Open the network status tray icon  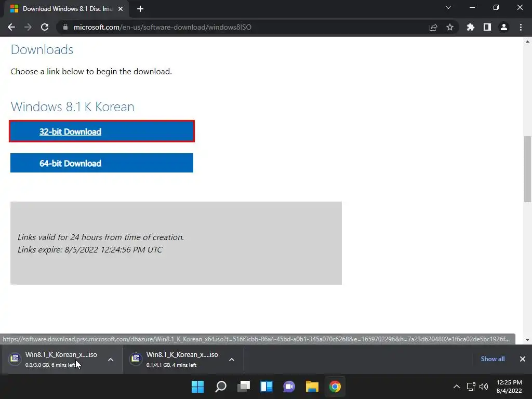pos(471,387)
